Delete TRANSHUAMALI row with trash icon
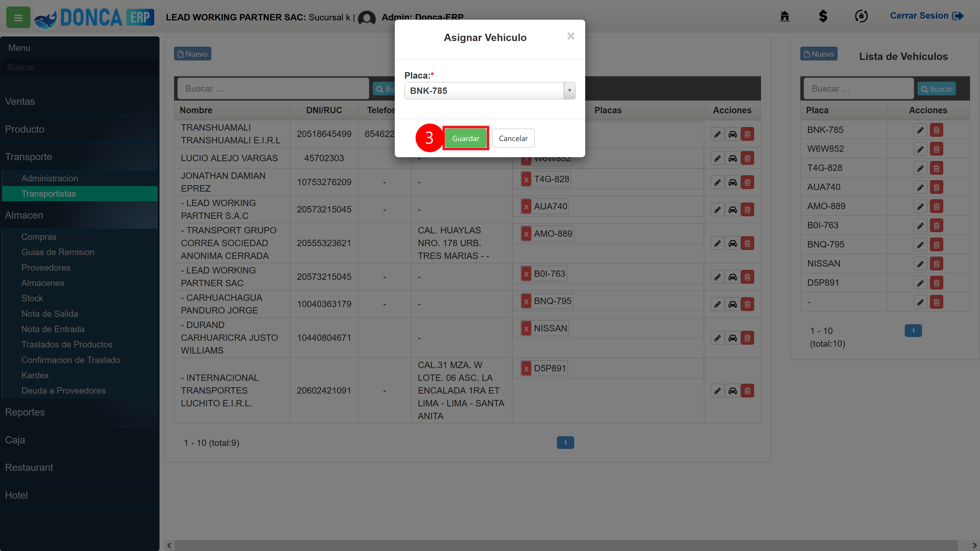This screenshot has height=551, width=980. tap(747, 134)
